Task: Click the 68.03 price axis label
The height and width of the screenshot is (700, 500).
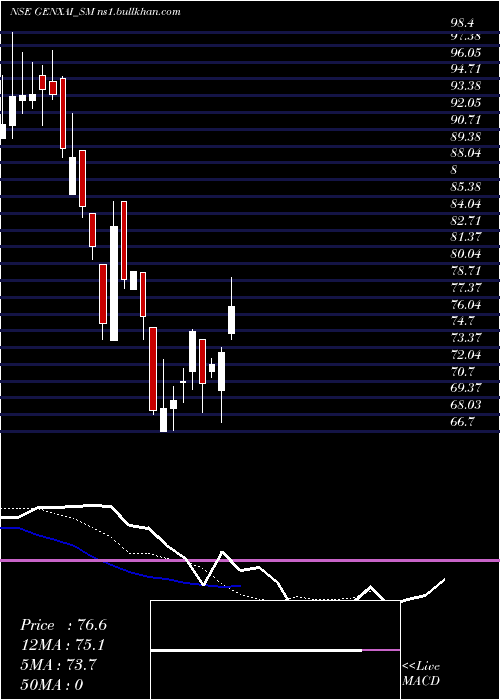Action: [466, 405]
